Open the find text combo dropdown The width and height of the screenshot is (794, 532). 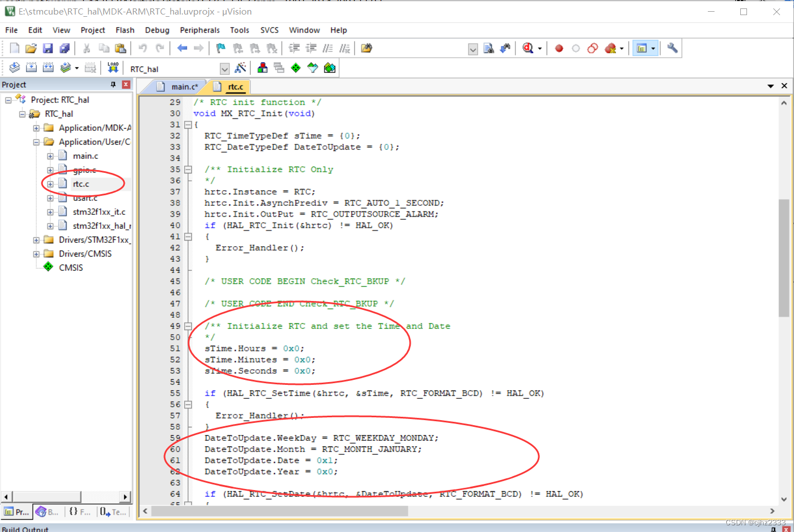[x=473, y=49]
